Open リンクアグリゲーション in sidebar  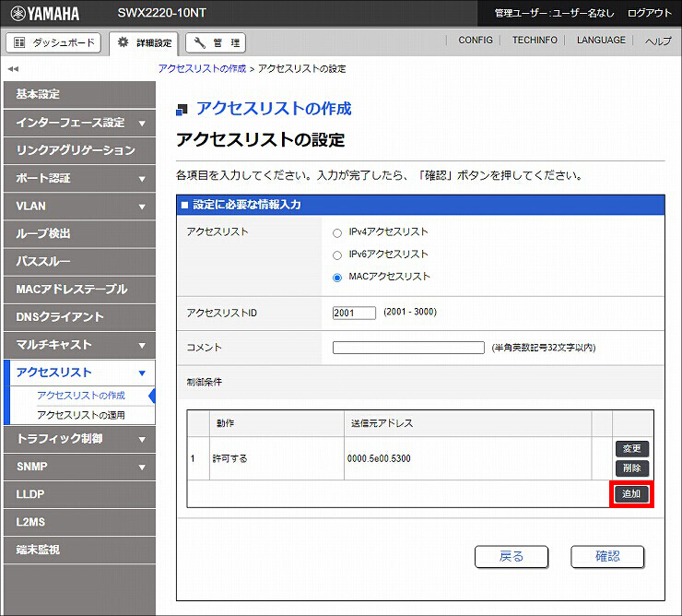(x=79, y=150)
